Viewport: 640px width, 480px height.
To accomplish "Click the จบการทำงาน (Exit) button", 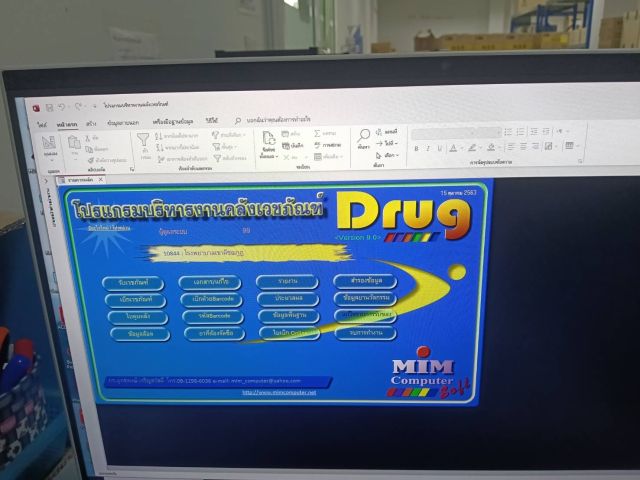I will [x=365, y=333].
